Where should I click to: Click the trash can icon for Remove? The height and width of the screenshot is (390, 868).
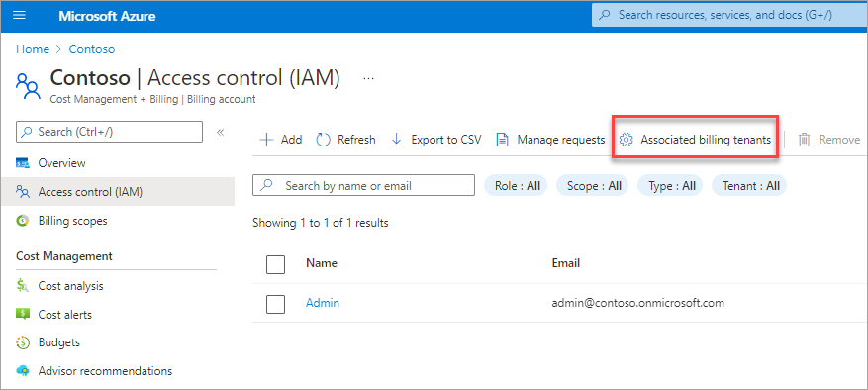click(805, 140)
